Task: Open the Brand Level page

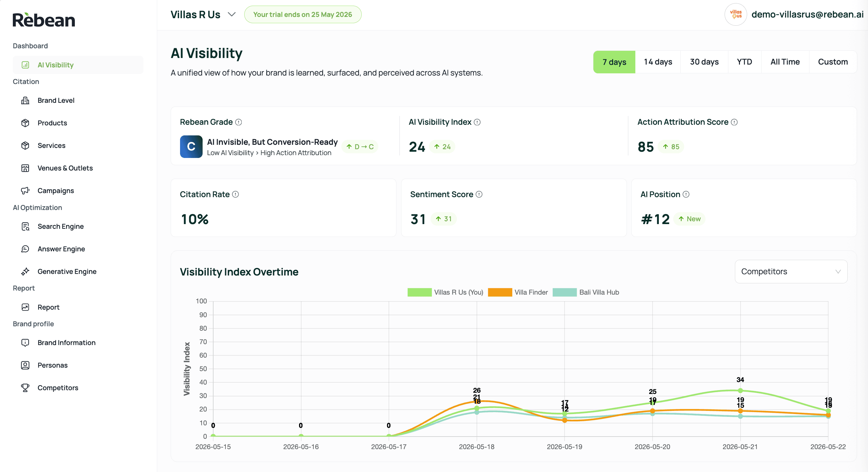Action: pyautogui.click(x=78, y=101)
